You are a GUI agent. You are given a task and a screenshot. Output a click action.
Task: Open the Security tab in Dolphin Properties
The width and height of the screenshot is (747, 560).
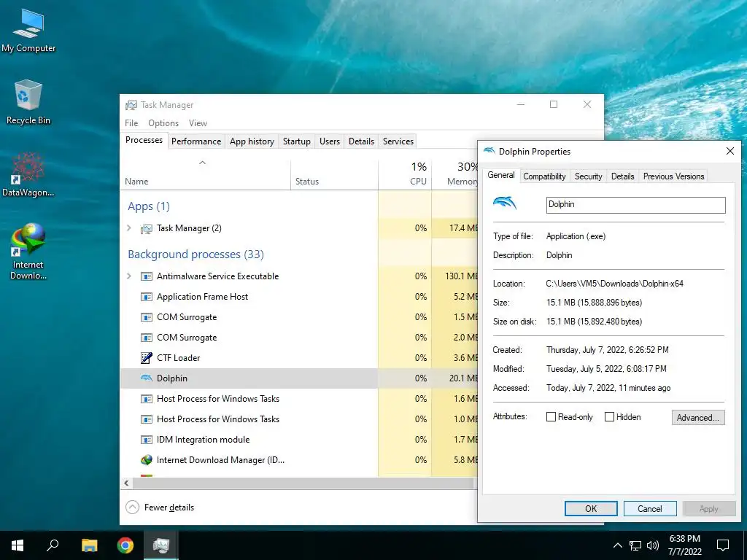click(x=589, y=176)
